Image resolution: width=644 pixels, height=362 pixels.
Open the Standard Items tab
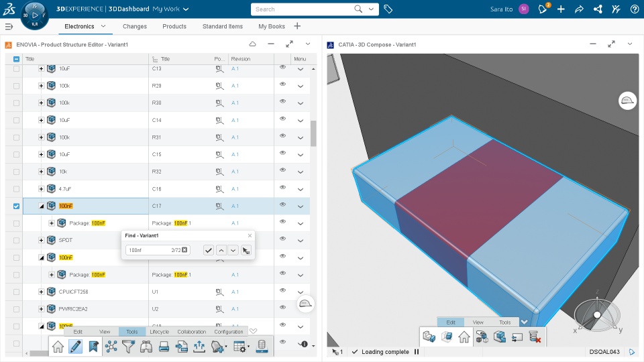(223, 26)
